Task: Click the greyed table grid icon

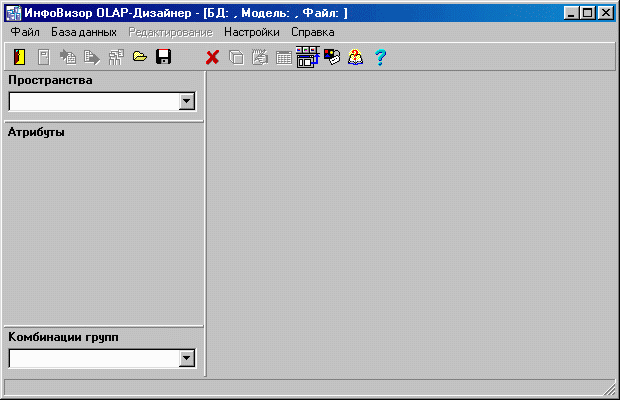Action: coord(284,58)
